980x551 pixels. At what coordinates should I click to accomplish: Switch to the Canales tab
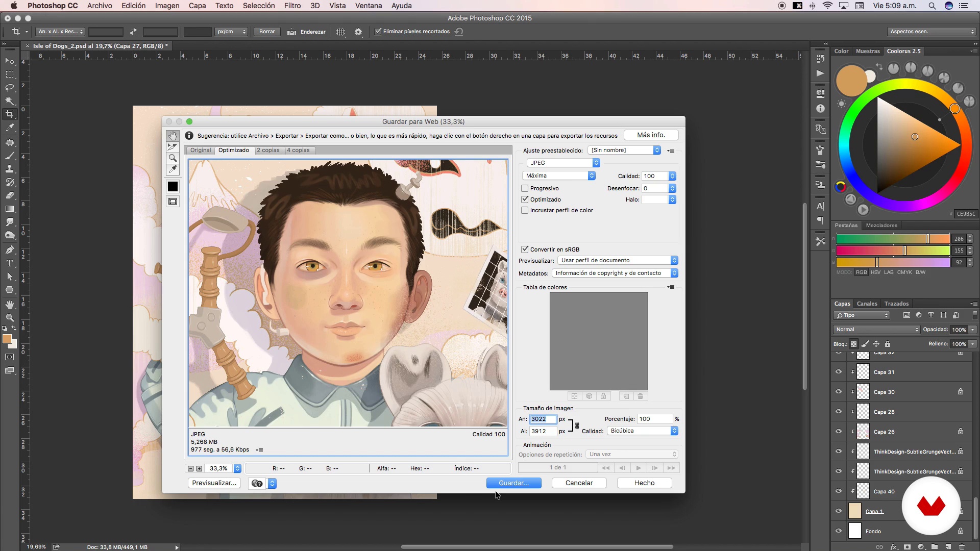867,304
